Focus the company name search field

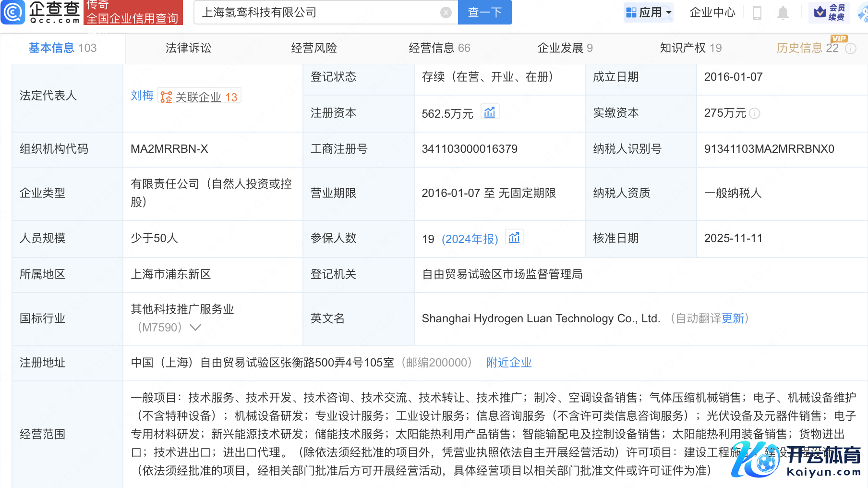(317, 12)
